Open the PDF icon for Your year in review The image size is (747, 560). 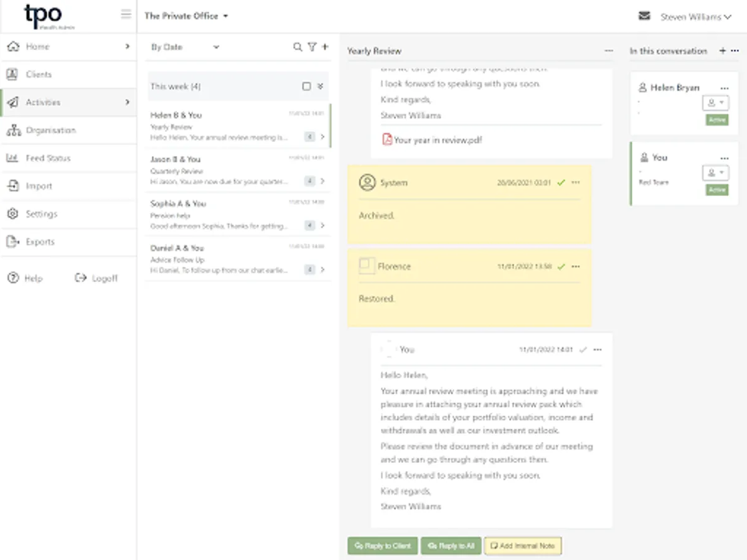click(x=387, y=140)
